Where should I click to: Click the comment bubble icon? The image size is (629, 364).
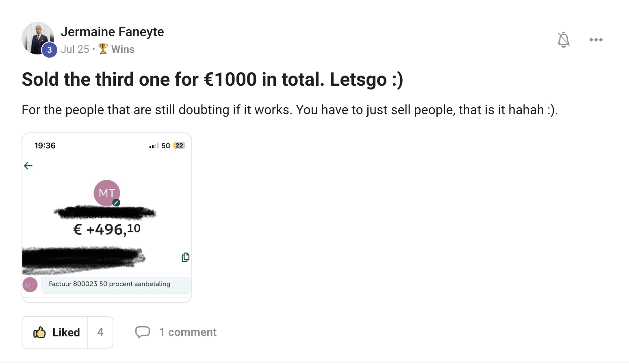pos(143,332)
